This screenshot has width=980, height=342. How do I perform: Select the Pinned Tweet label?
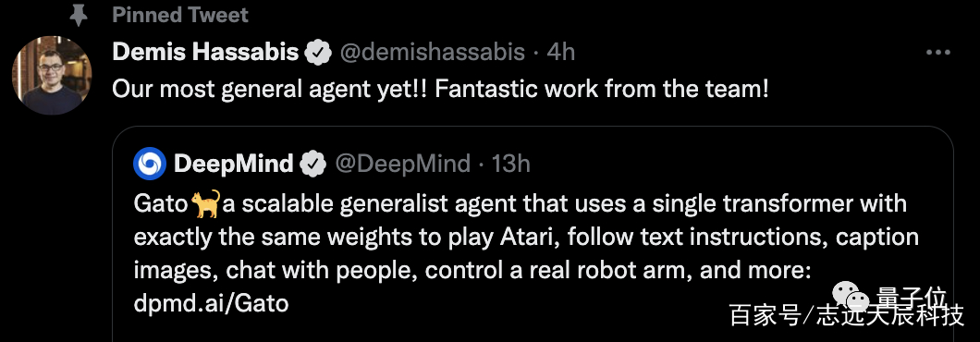point(180,15)
